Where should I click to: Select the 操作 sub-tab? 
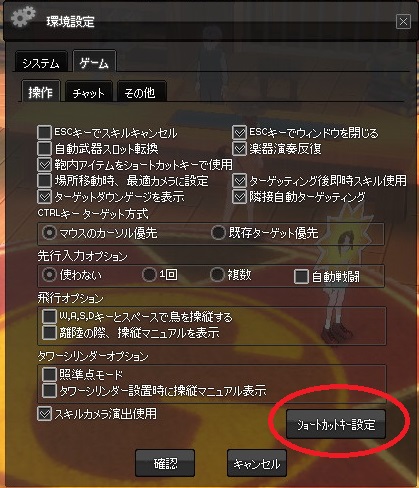tap(41, 91)
